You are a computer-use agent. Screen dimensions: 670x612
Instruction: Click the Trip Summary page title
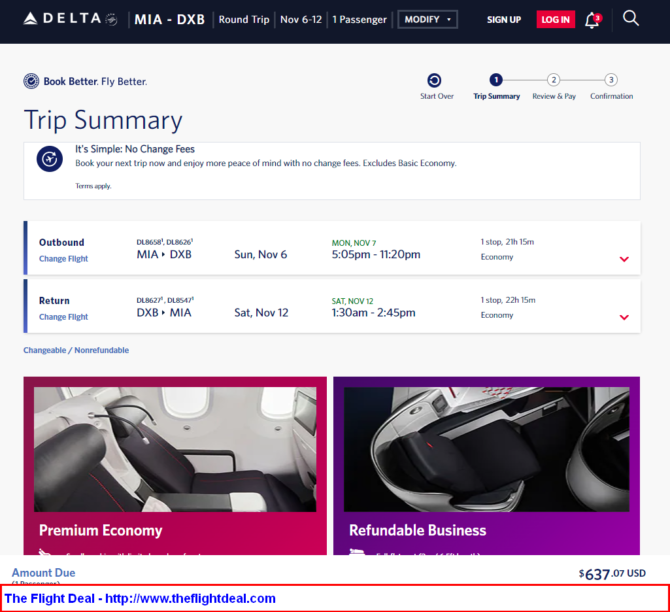103,121
